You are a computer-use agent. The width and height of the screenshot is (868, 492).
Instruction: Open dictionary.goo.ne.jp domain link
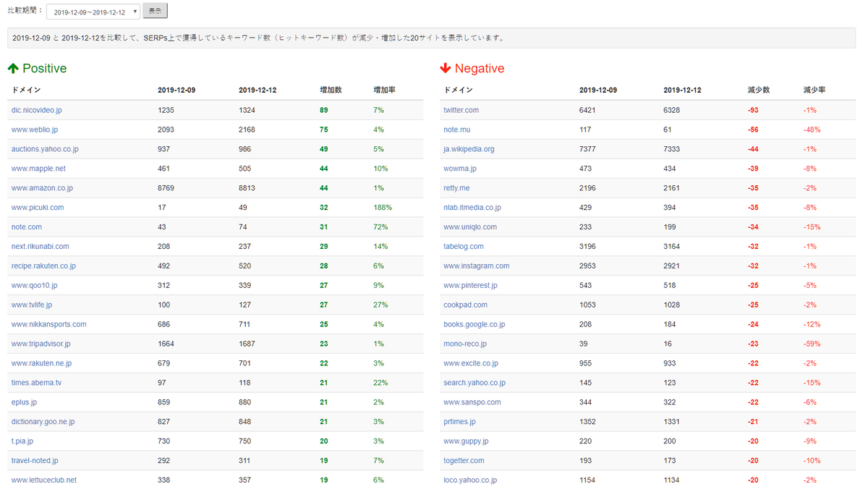tap(43, 422)
